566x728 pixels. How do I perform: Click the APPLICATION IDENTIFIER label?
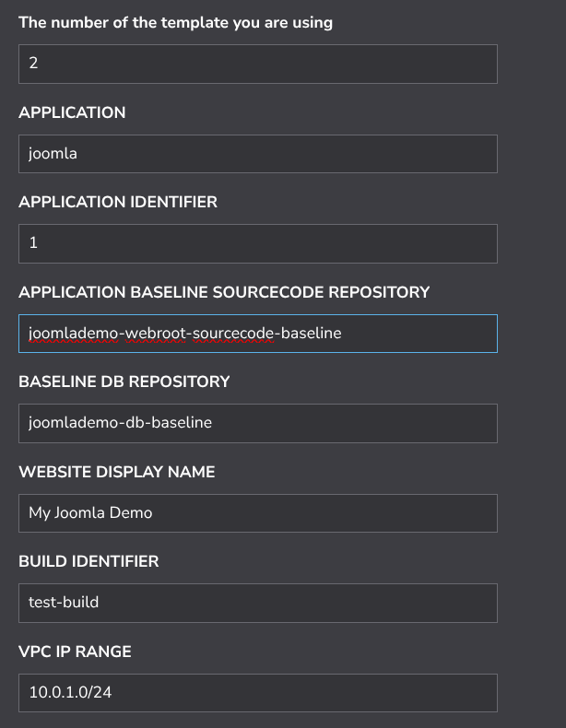point(118,202)
